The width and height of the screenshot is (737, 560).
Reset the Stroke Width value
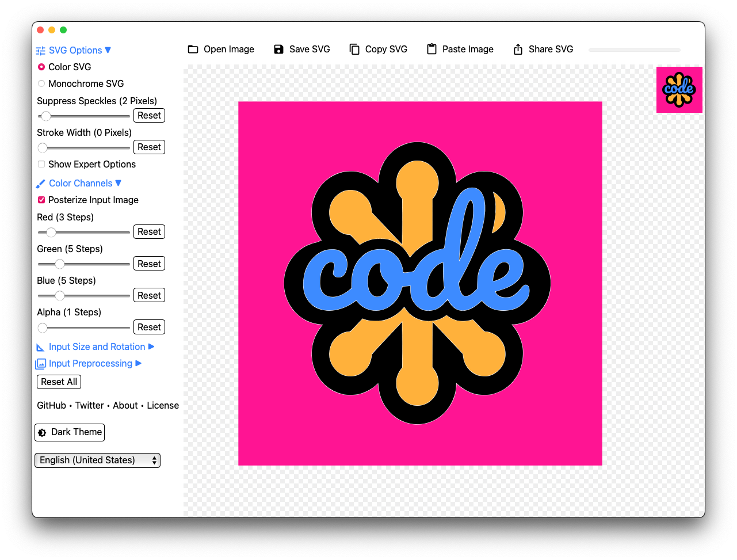149,147
